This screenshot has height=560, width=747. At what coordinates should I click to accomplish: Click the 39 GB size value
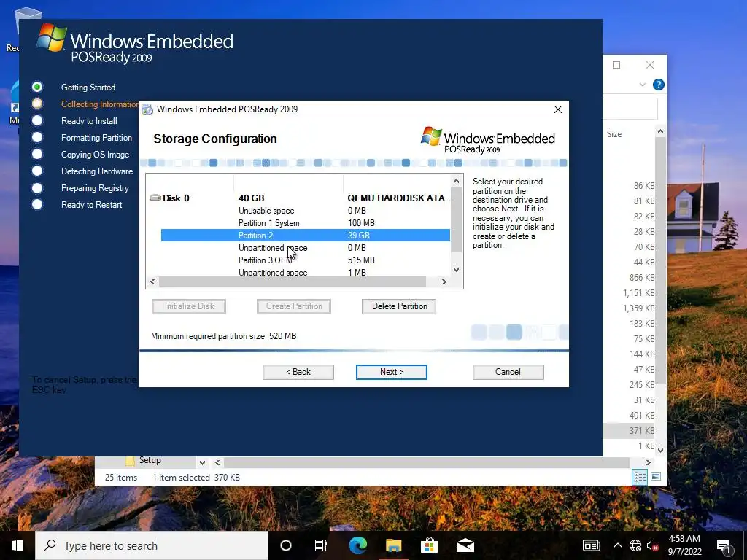click(359, 236)
